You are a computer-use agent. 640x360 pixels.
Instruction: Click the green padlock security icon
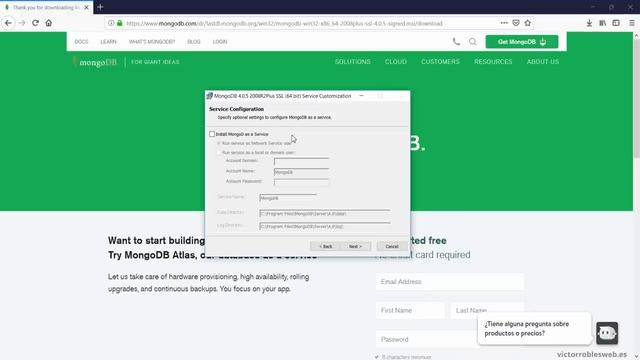click(x=120, y=23)
